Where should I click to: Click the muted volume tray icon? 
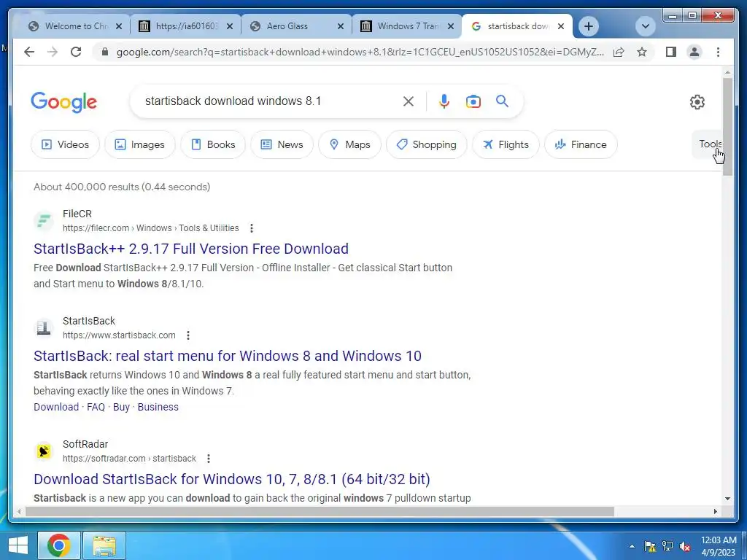pos(685,546)
